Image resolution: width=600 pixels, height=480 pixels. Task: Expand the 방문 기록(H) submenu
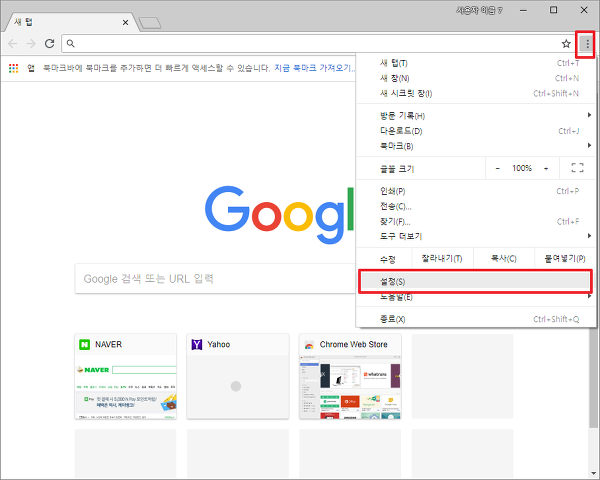(x=476, y=116)
